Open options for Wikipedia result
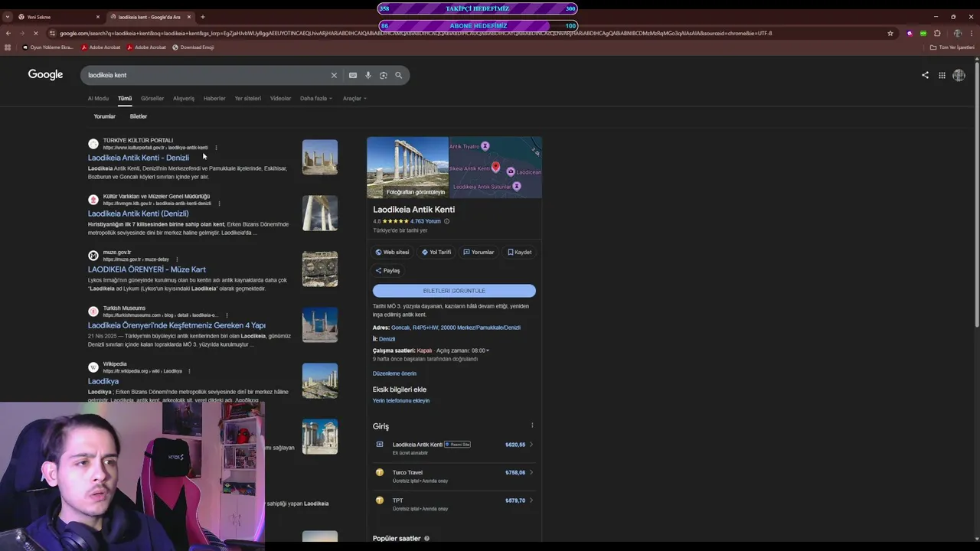Viewport: 980px width, 551px height. pos(189,371)
